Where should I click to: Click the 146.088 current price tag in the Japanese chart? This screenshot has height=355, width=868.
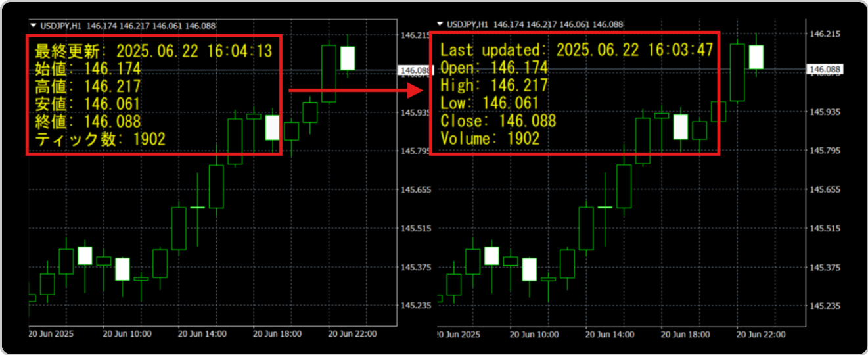pyautogui.click(x=415, y=70)
